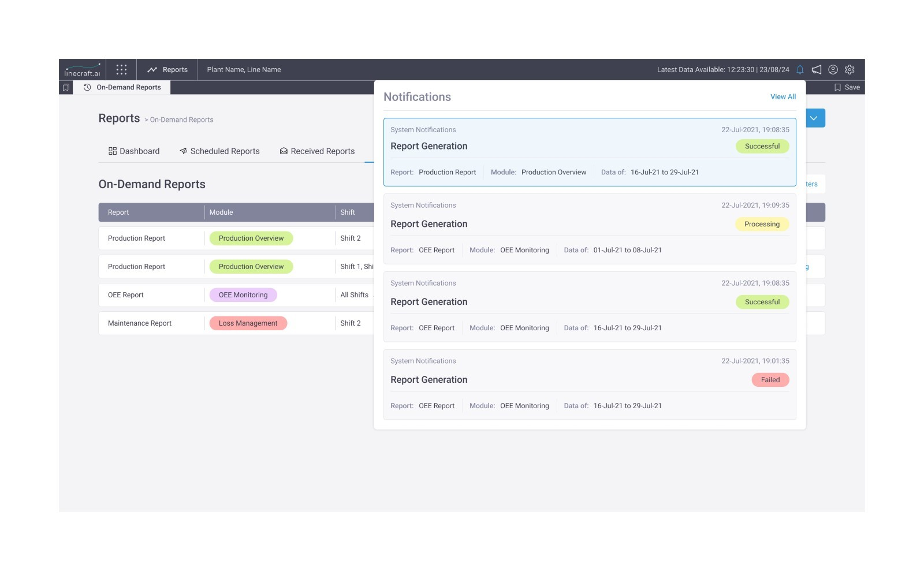Viewport: 924px width, 571px height.
Task: Select the On-Demand Reports page tab
Action: (122, 88)
